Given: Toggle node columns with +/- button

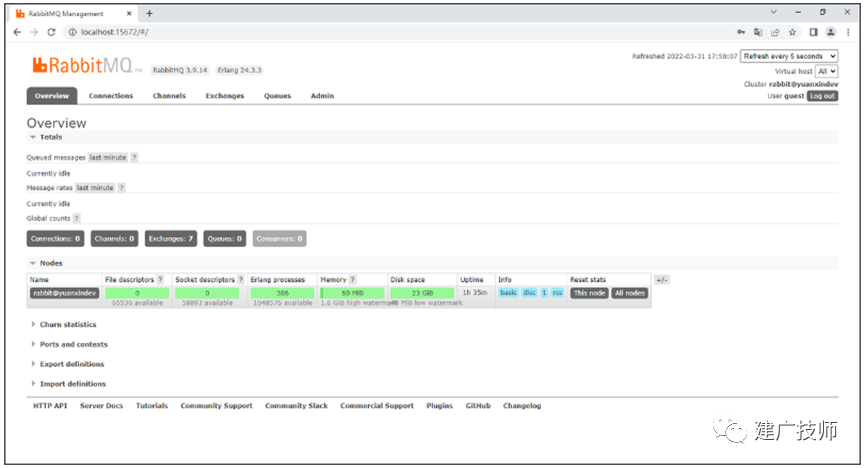Looking at the screenshot, I should [661, 280].
